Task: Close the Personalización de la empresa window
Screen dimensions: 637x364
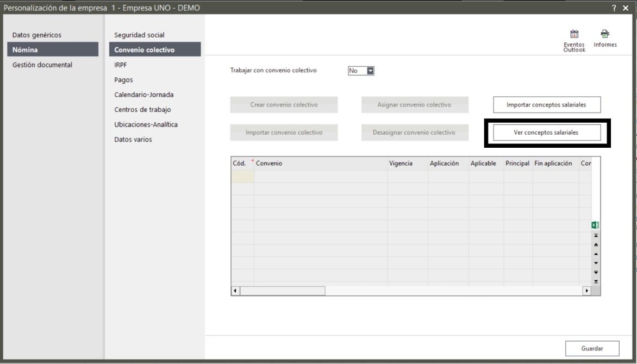Action: [626, 8]
